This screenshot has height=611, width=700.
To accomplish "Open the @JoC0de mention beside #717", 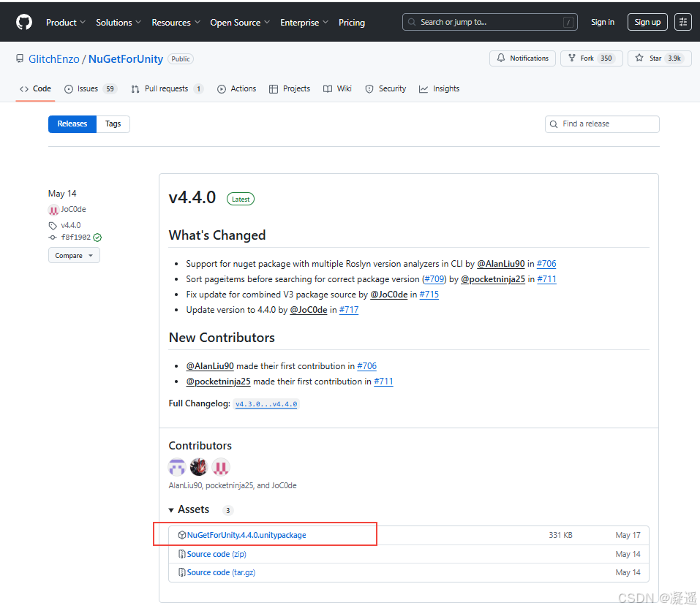I will [309, 309].
